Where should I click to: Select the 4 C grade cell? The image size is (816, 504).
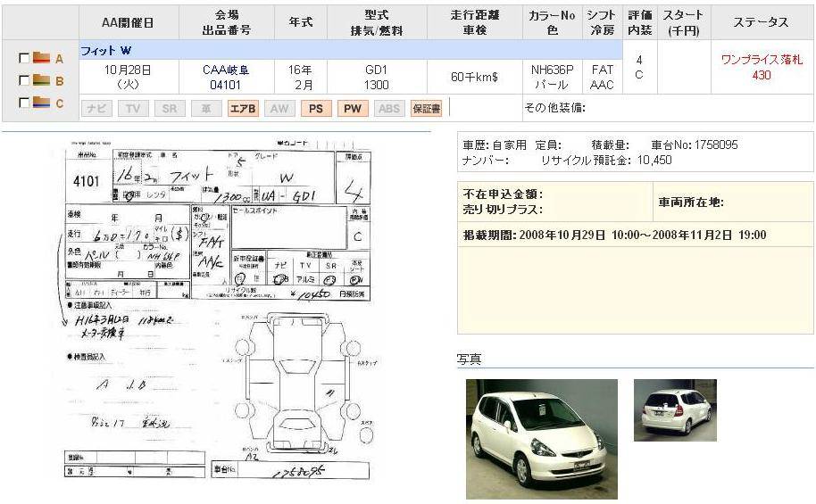639,67
